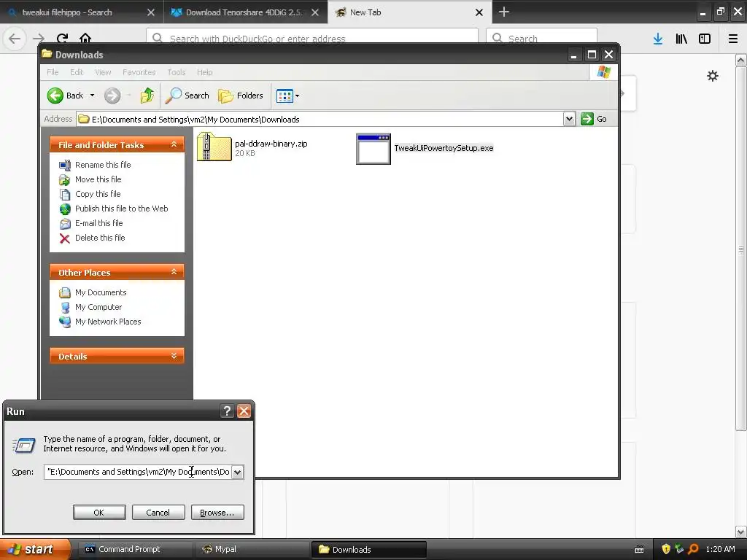747x560 pixels.
Task: Click the keyboard icon in taskbar
Action: click(x=639, y=550)
